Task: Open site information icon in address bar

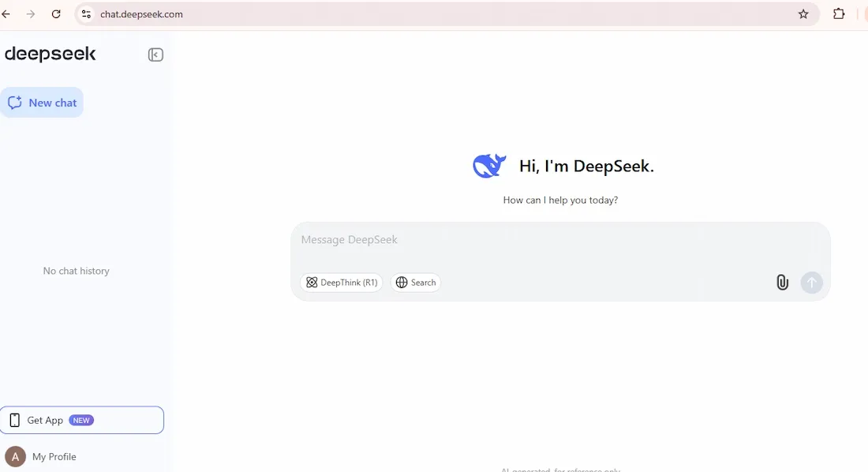Action: click(86, 14)
